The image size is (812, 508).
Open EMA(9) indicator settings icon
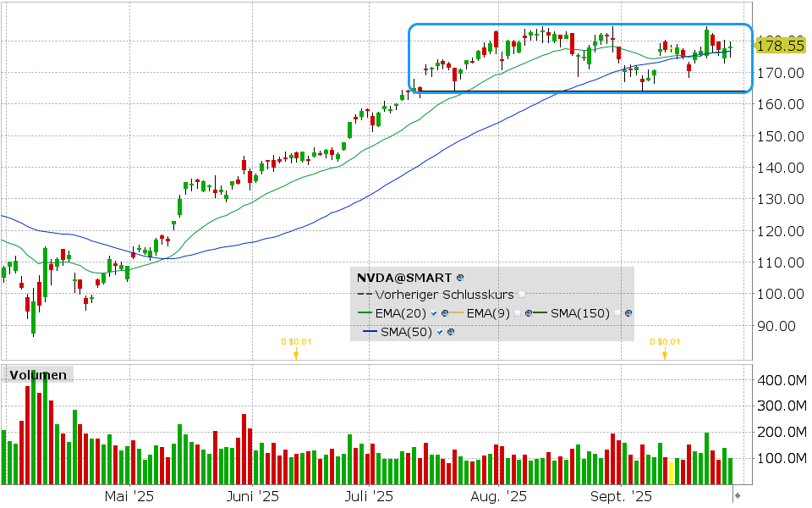pos(528,313)
